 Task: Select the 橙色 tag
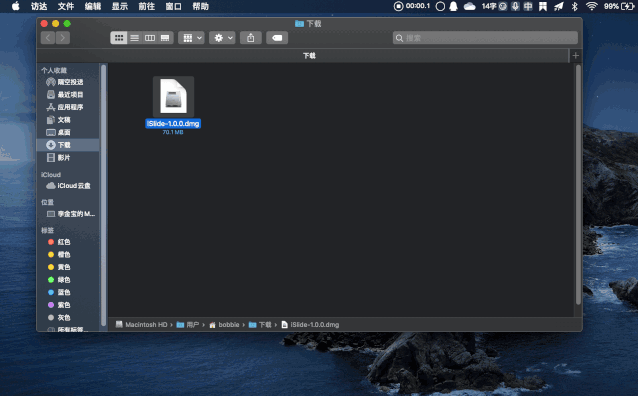(68, 254)
